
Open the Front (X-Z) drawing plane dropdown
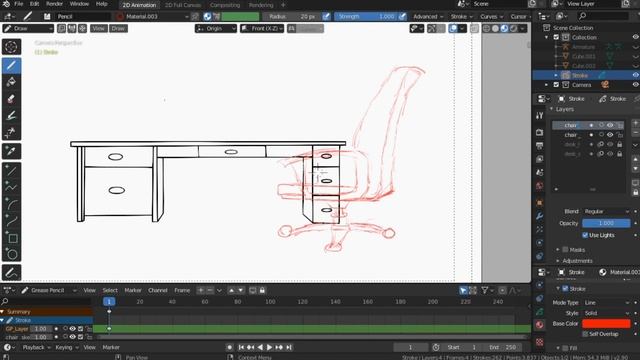tap(262, 29)
